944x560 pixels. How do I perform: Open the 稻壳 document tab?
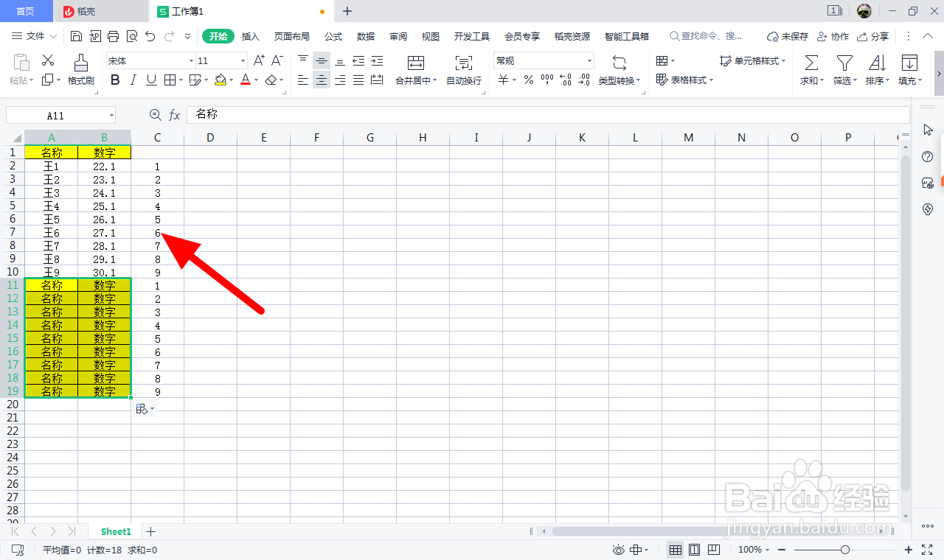[103, 11]
